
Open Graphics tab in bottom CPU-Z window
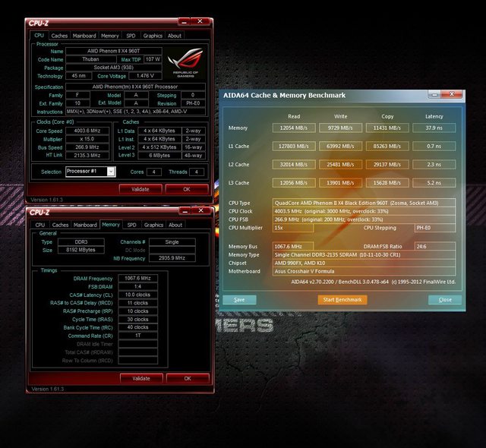click(153, 225)
